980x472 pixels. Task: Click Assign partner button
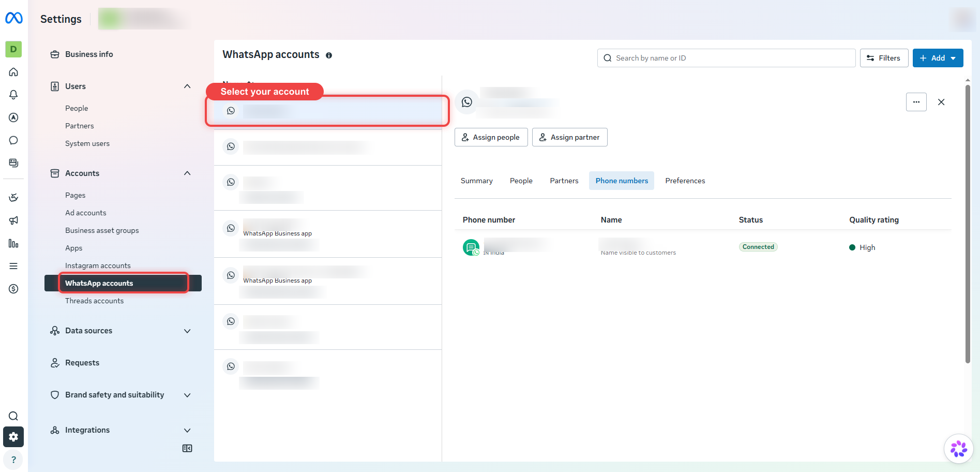point(569,137)
